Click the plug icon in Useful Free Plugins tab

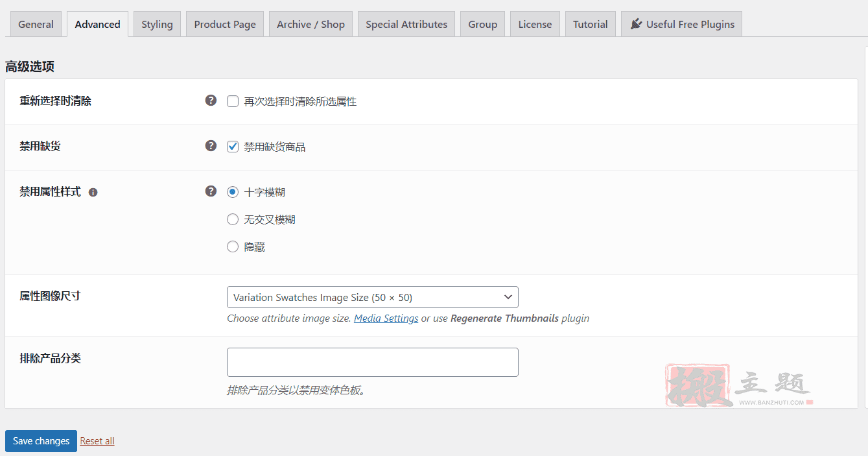click(x=636, y=24)
